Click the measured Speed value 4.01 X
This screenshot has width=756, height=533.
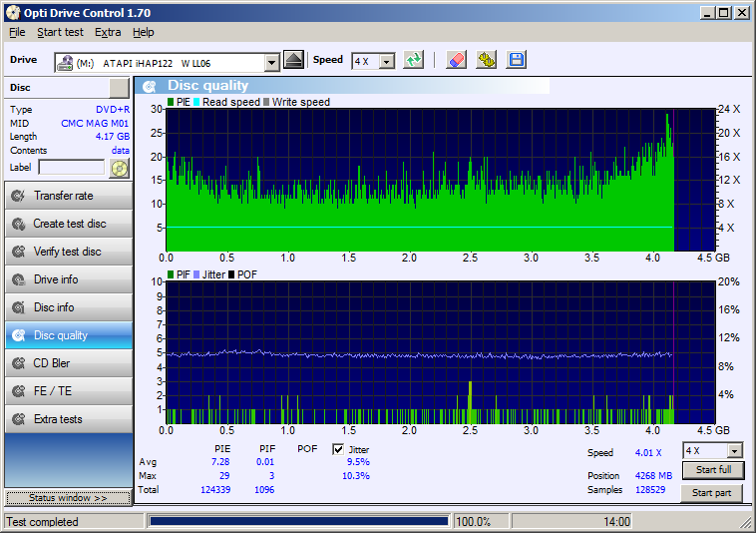(648, 453)
